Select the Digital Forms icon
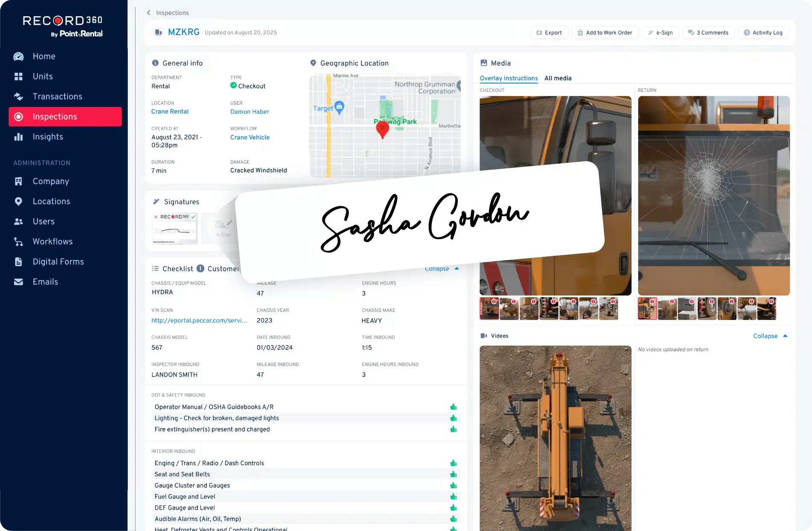The width and height of the screenshot is (812, 531). pyautogui.click(x=18, y=261)
